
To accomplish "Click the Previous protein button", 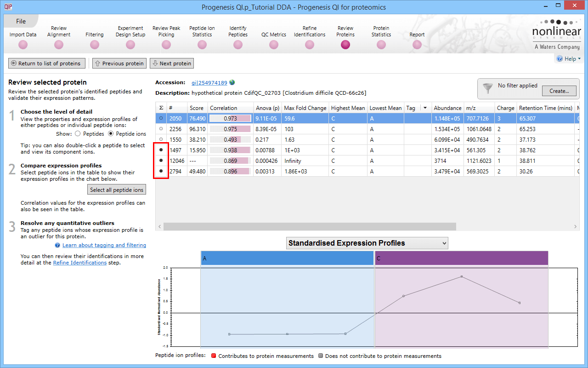I will click(119, 63).
